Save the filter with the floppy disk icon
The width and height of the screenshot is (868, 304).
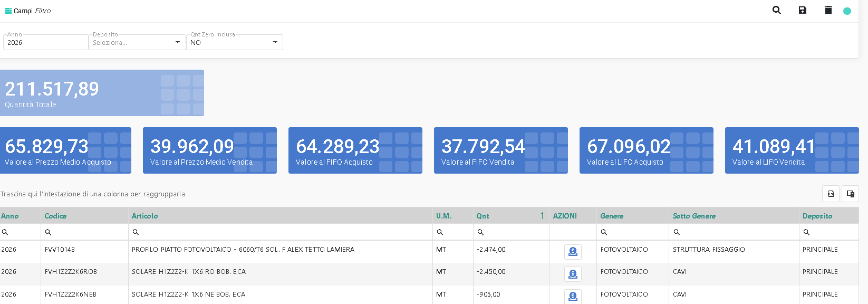[802, 10]
